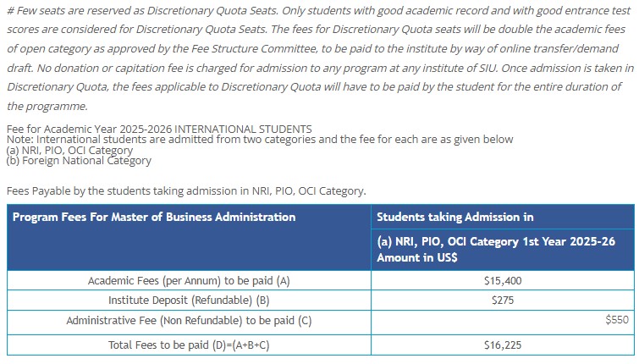Click the '(b) Foreign National Category' line
Screen dimensions: 639x364
(79, 160)
